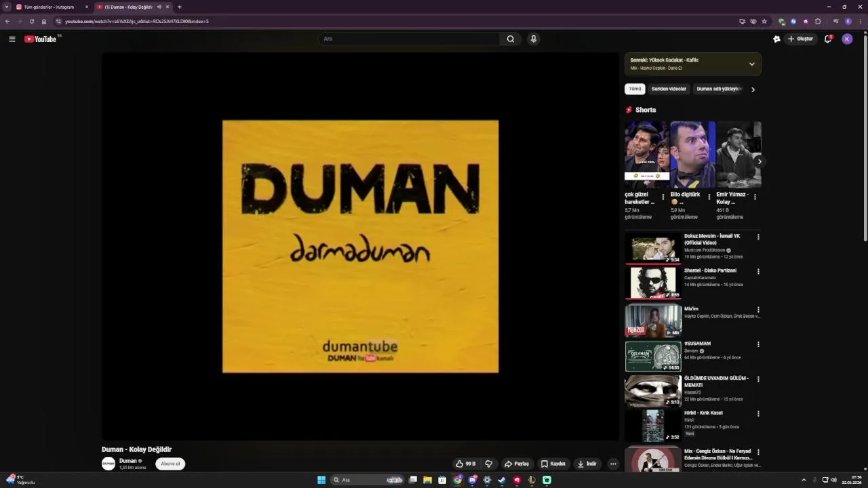Open the YouTube hamburger guide menu
Screen dimensions: 868x488
pos(12,39)
